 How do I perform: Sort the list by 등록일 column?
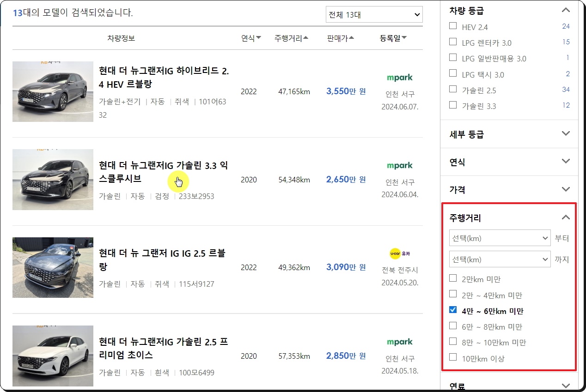point(393,38)
